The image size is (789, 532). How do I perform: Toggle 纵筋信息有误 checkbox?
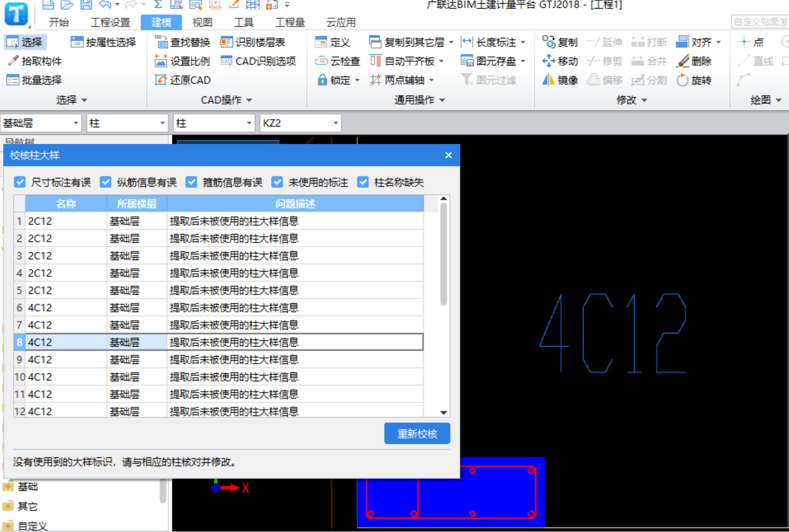(106, 182)
